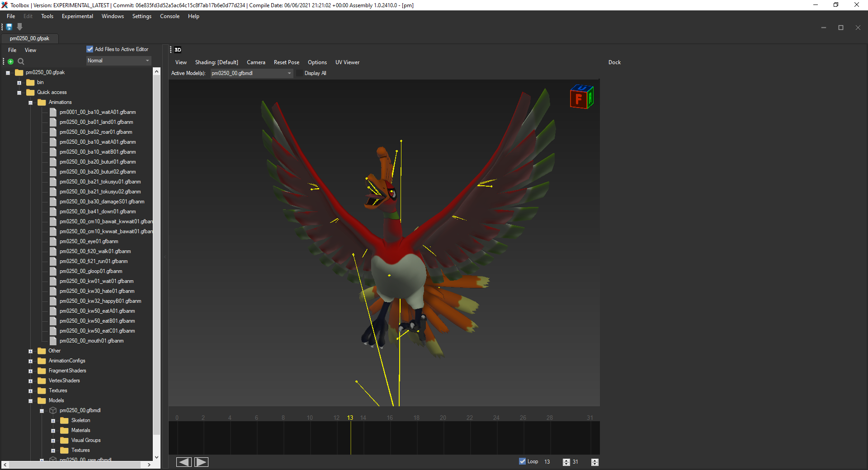Select pm0250_00_ba01_land01.gfbanm in the tree
This screenshot has width=868, height=470.
click(96, 122)
